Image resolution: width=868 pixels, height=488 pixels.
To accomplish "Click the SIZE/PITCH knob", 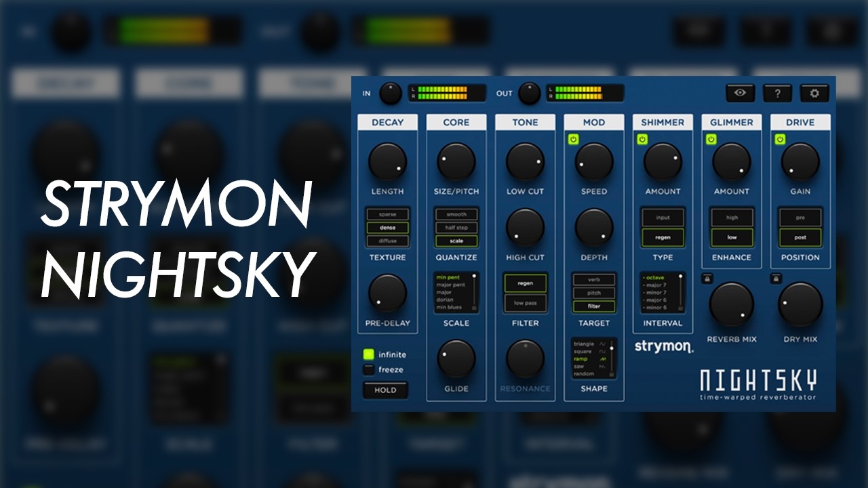I will pos(456,162).
